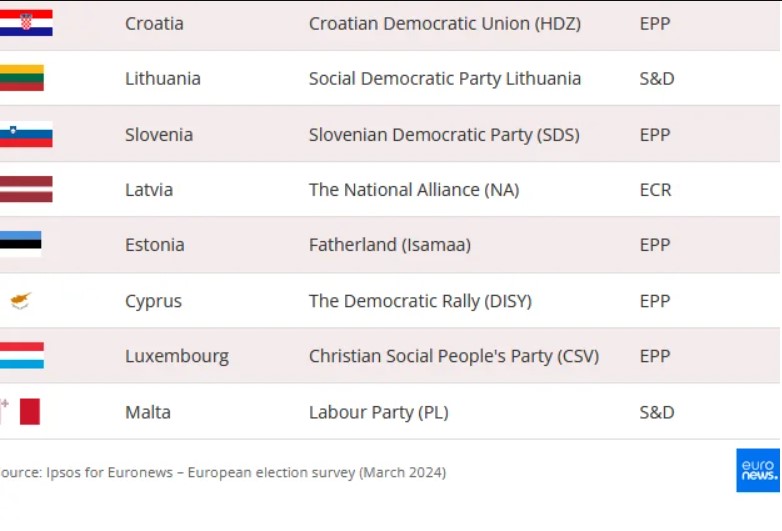782x531 pixels.
Task: Click The Democratic Rally (DISY) text
Action: pyautogui.click(x=420, y=300)
